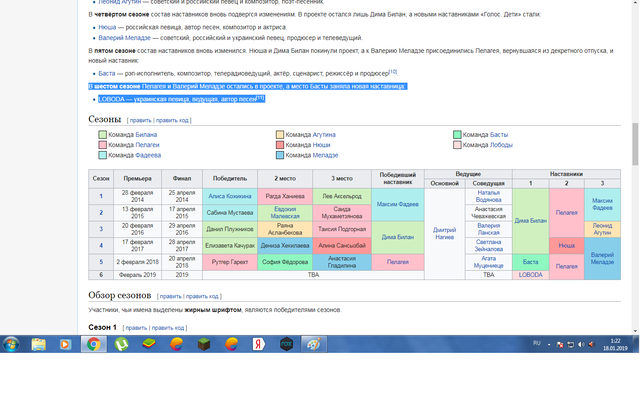The image size is (640, 400).
Task: Open the Валерий Меладзе link in the bullet list
Action: pyautogui.click(x=124, y=38)
